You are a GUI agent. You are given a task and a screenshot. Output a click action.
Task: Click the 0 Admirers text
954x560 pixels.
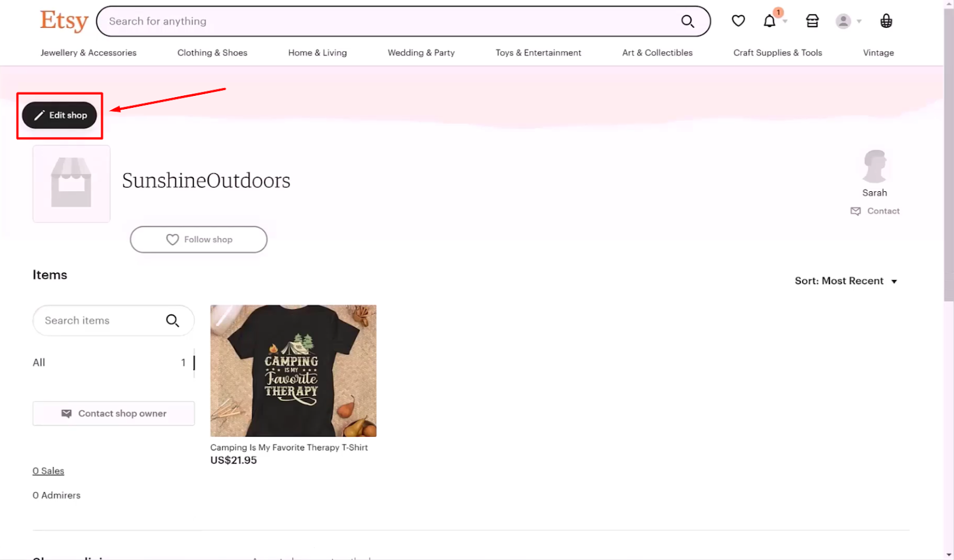[x=57, y=495]
